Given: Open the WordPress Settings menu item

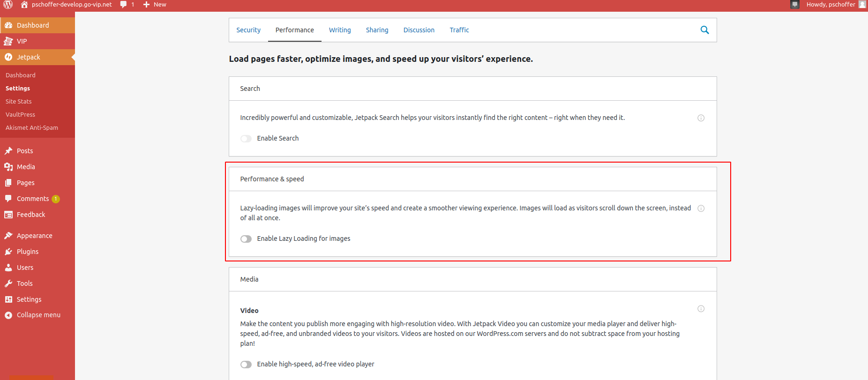Looking at the screenshot, I should tap(37, 299).
